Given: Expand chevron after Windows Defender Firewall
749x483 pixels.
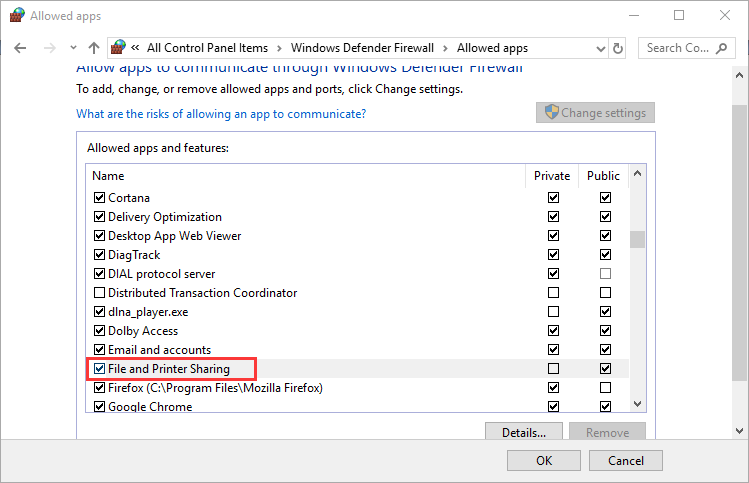Looking at the screenshot, I should tap(445, 48).
